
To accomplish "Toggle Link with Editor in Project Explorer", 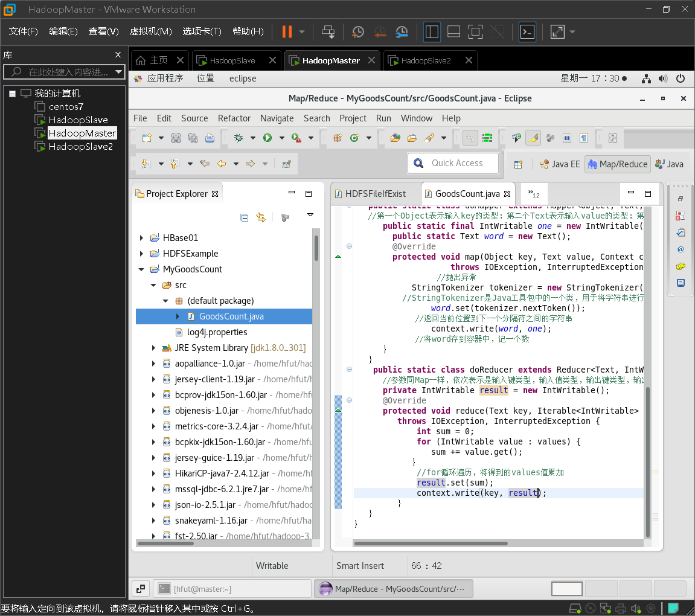I will (261, 217).
